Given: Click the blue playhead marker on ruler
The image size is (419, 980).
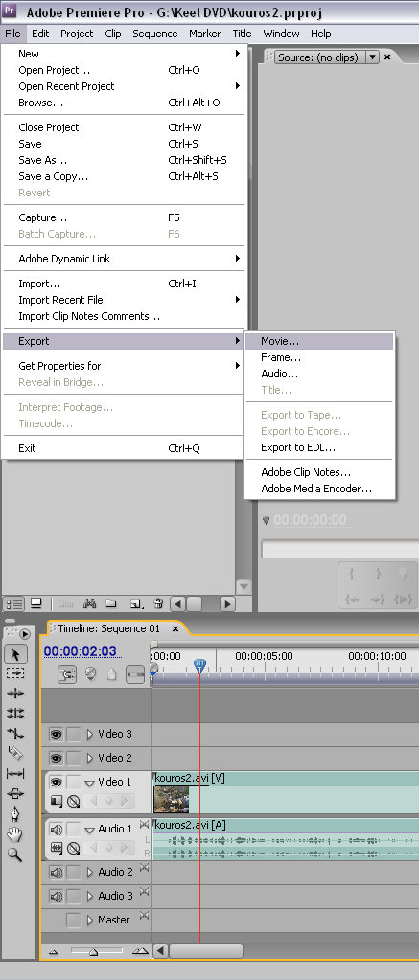Looking at the screenshot, I should click(x=200, y=666).
